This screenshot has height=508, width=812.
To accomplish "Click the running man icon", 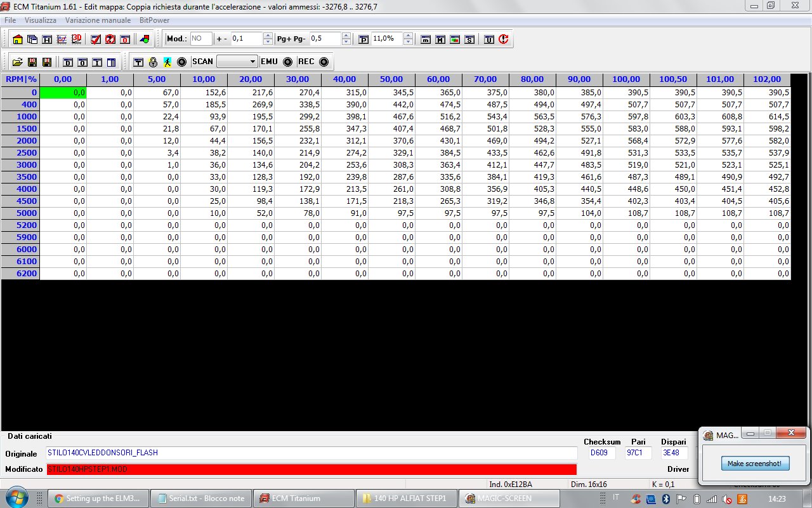I will point(167,62).
